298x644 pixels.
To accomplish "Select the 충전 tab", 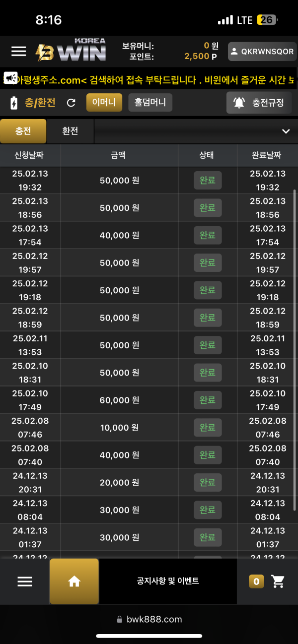I will (x=23, y=131).
